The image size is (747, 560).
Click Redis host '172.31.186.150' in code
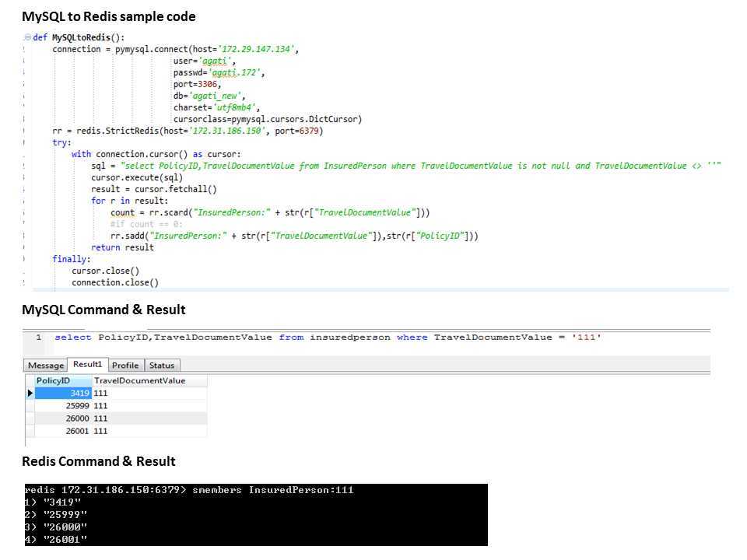[226, 131]
